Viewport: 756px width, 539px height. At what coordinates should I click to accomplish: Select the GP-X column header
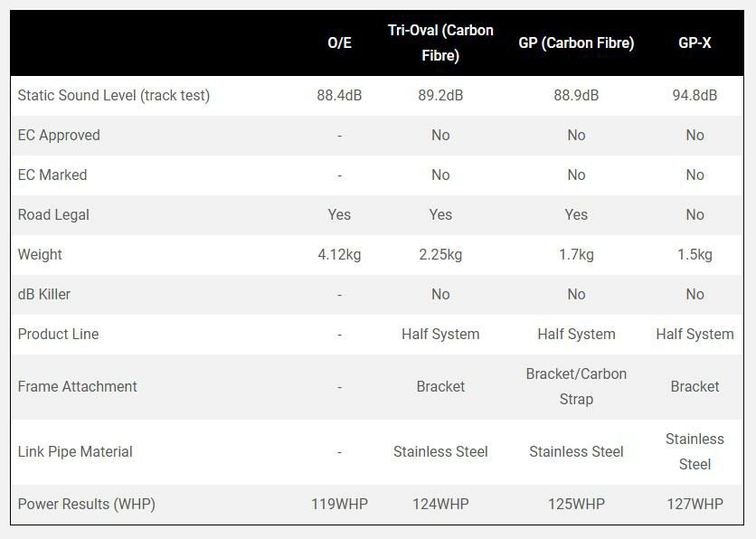tap(695, 43)
